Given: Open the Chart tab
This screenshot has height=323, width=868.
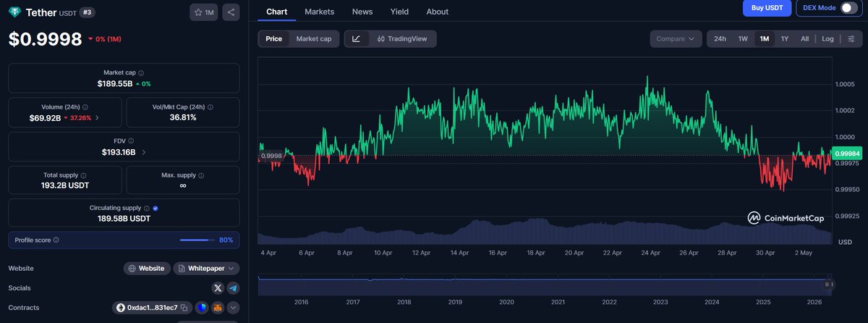Looking at the screenshot, I should click(x=277, y=12).
